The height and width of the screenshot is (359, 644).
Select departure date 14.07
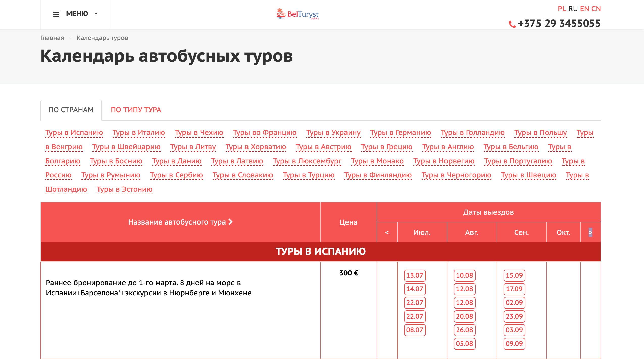[415, 289]
